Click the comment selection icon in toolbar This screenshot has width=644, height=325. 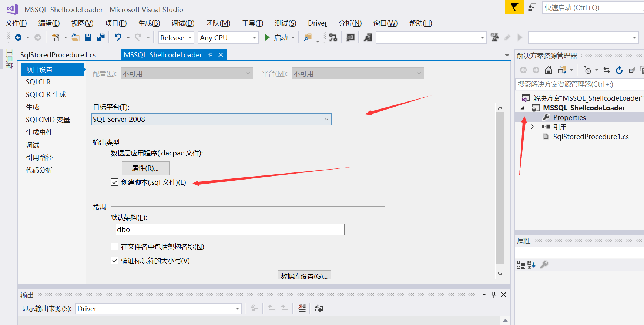tap(350, 37)
